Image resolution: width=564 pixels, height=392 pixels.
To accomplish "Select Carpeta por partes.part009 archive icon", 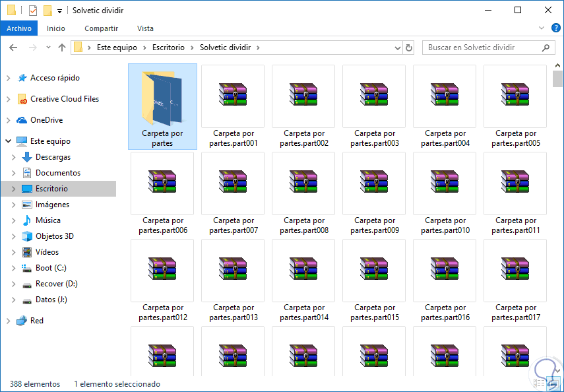I will 374,181.
